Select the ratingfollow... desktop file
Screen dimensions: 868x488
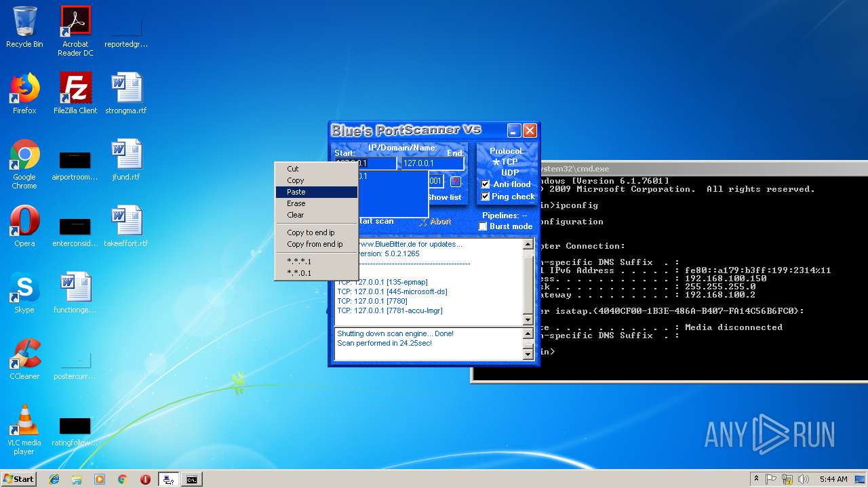pos(75,431)
